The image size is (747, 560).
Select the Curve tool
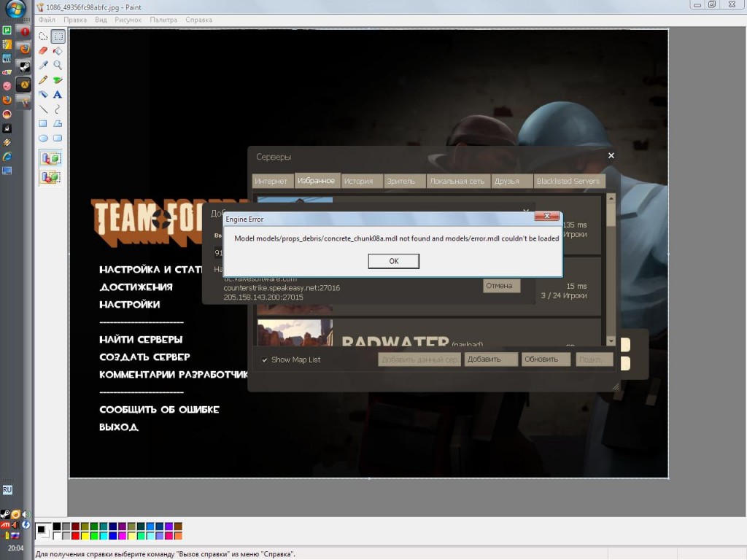pos(58,109)
